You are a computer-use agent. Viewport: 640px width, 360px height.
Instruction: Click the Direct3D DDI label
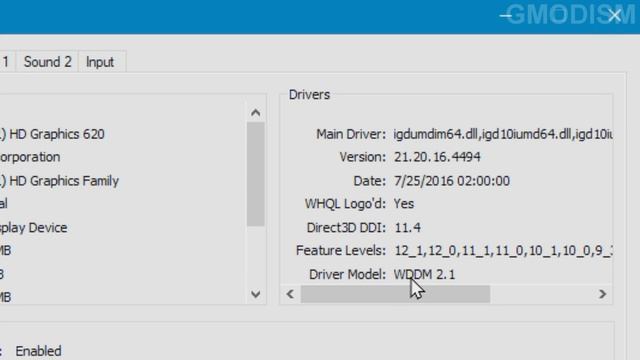click(346, 227)
